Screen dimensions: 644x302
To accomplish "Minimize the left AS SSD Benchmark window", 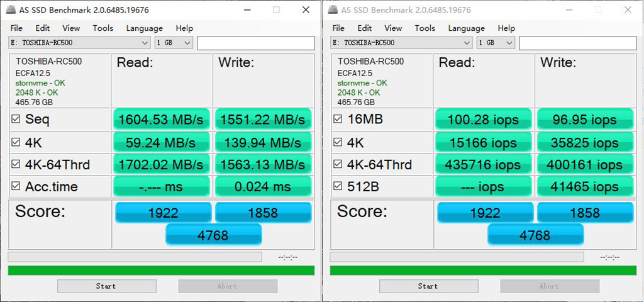I will [x=247, y=10].
